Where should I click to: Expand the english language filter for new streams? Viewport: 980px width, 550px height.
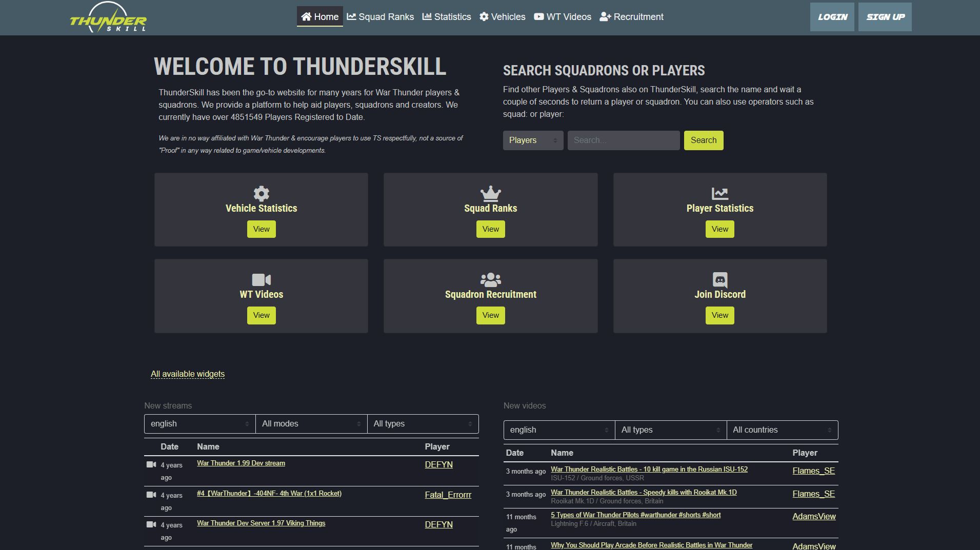199,424
